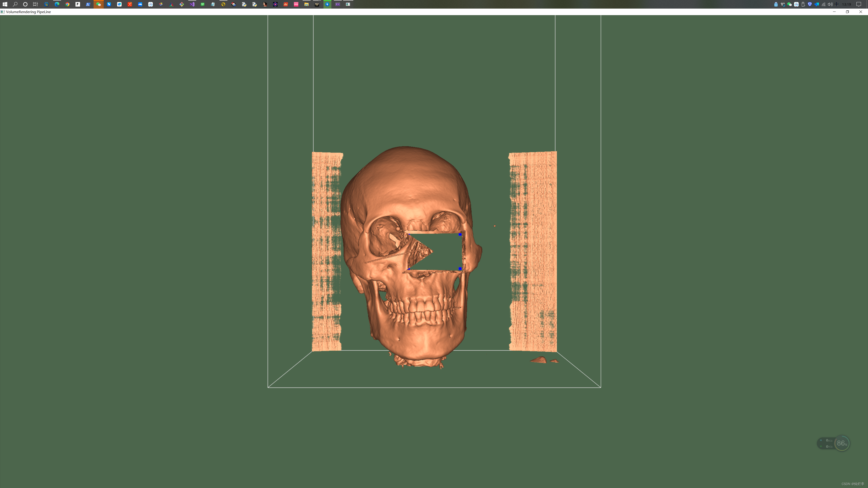Open Visual Studio from the taskbar
Screen dimensions: 868x488
point(192,4)
